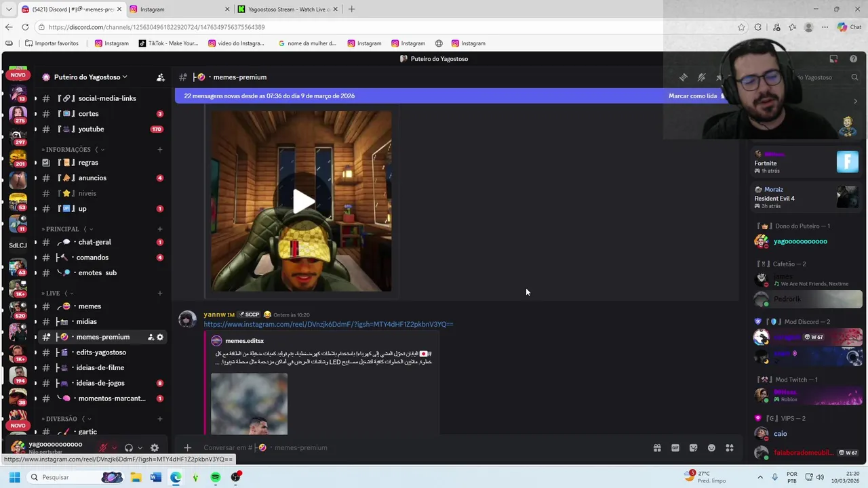
Task: Refresh the page in Edge
Action: click(25, 27)
